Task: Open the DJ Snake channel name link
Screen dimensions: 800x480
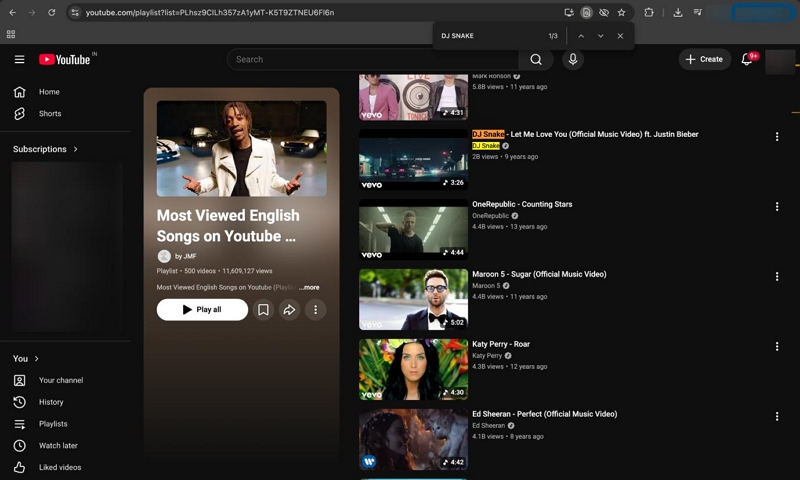Action: point(486,146)
